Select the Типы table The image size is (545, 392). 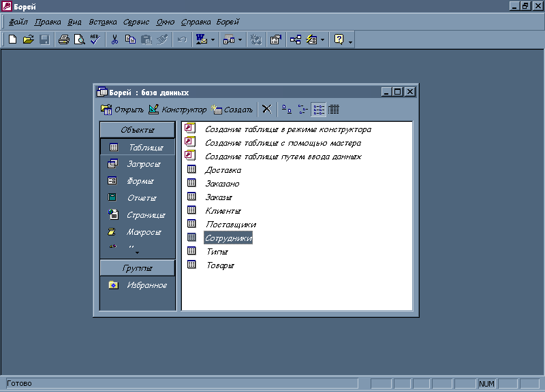tap(217, 252)
